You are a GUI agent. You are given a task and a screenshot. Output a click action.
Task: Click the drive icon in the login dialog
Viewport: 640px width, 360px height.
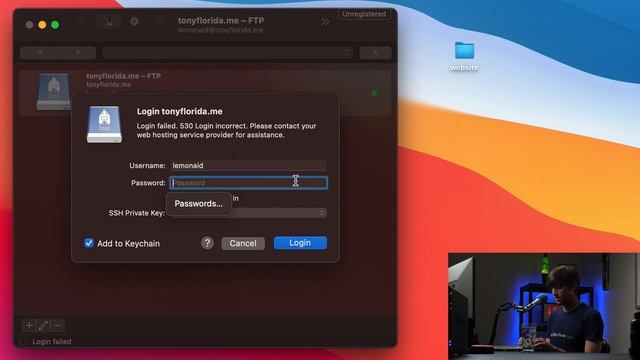104,124
